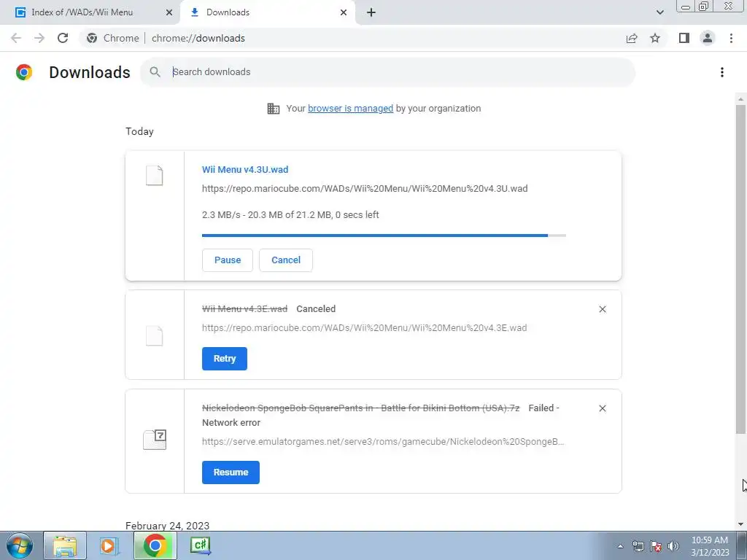The image size is (747, 560).
Task: Switch to Index of /WADs/Wii Menu tab
Action: [90, 12]
